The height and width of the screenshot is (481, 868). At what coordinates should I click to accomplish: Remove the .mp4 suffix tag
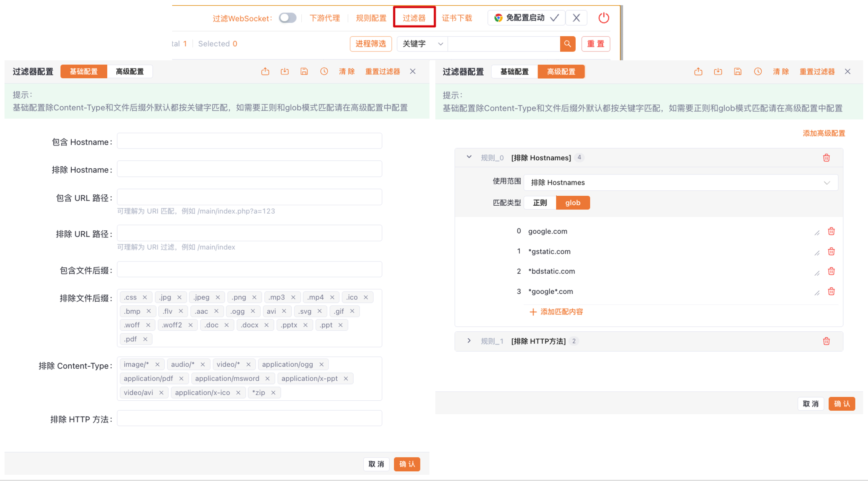pyautogui.click(x=332, y=297)
